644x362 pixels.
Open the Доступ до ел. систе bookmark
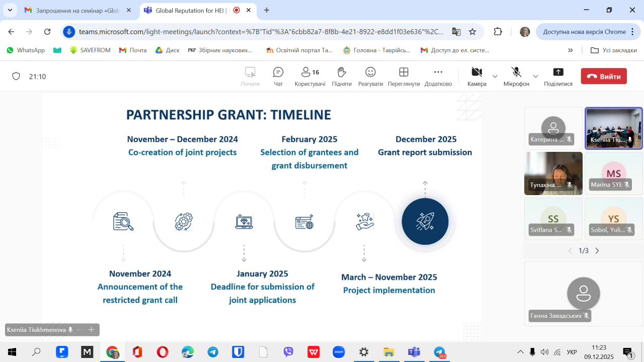454,50
